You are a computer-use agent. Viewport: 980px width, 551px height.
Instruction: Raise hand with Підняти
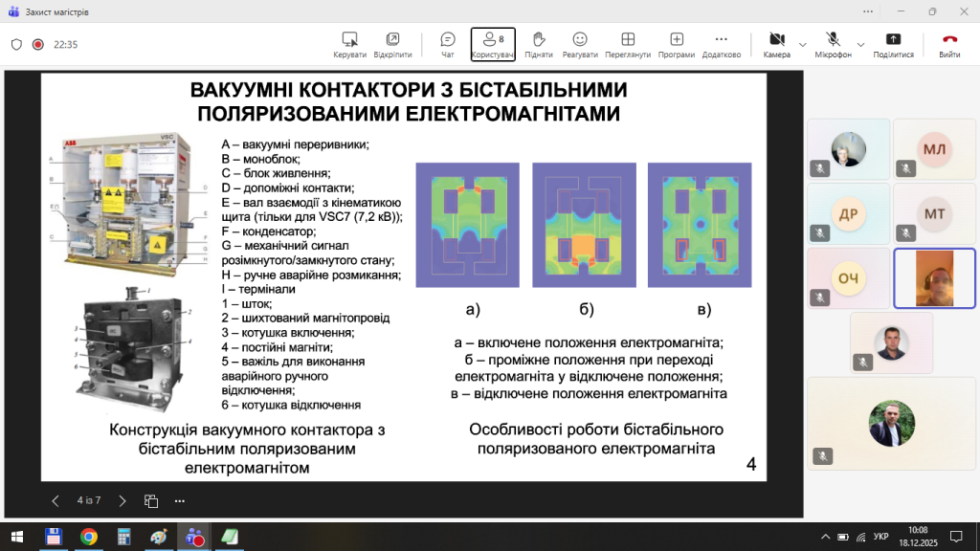pos(538,45)
